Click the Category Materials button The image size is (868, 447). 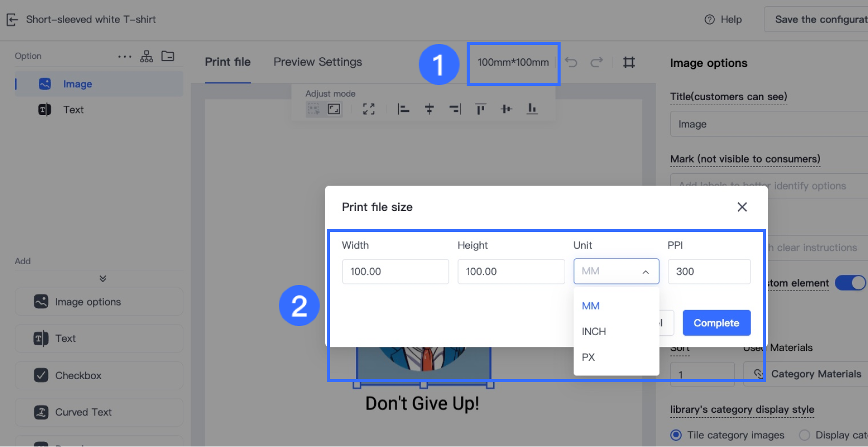coord(806,374)
